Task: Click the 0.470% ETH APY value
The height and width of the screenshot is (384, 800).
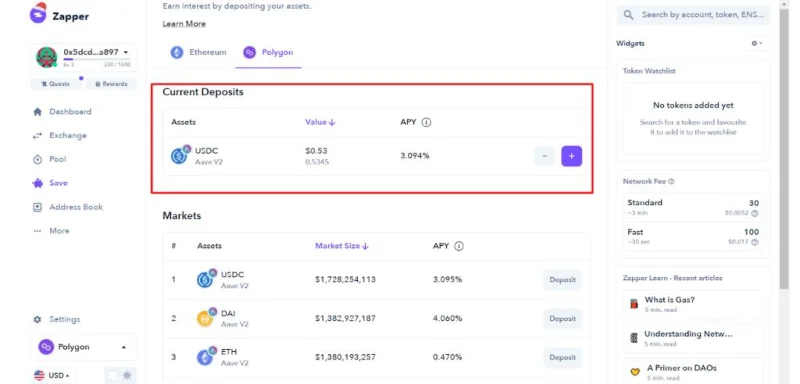Action: (x=447, y=357)
